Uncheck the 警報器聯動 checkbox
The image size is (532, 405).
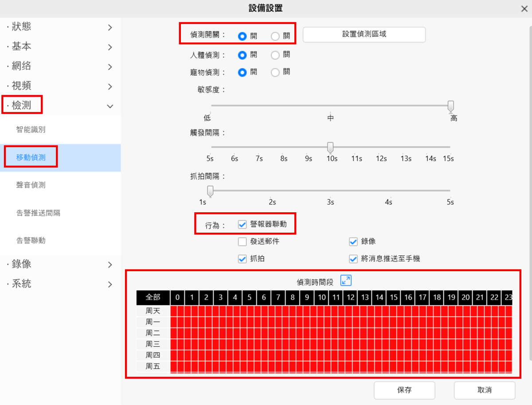[x=242, y=224]
